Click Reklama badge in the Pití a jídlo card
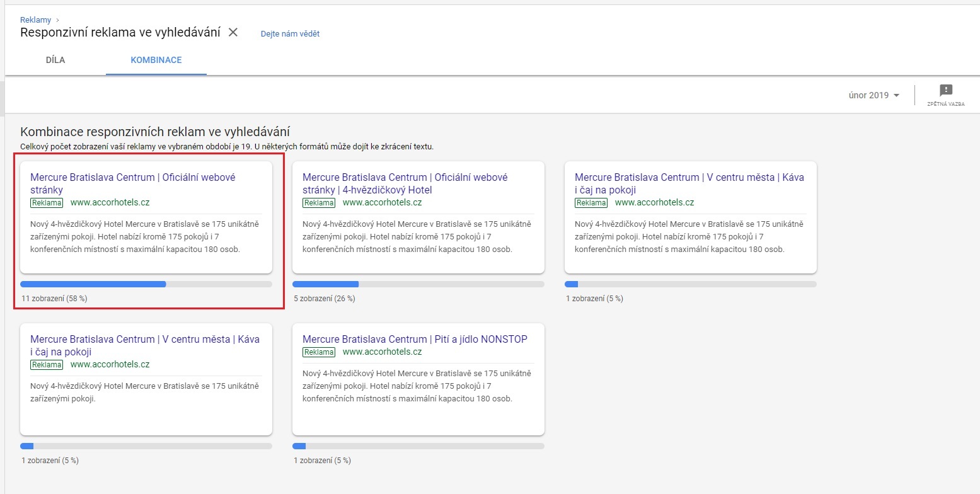980x494 pixels. pos(319,352)
